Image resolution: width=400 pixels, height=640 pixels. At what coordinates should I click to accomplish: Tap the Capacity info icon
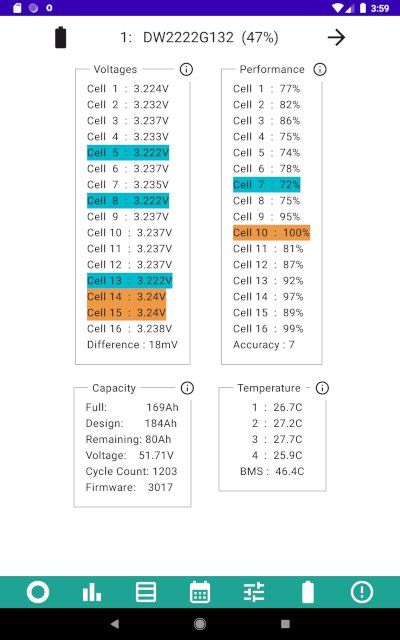187,388
